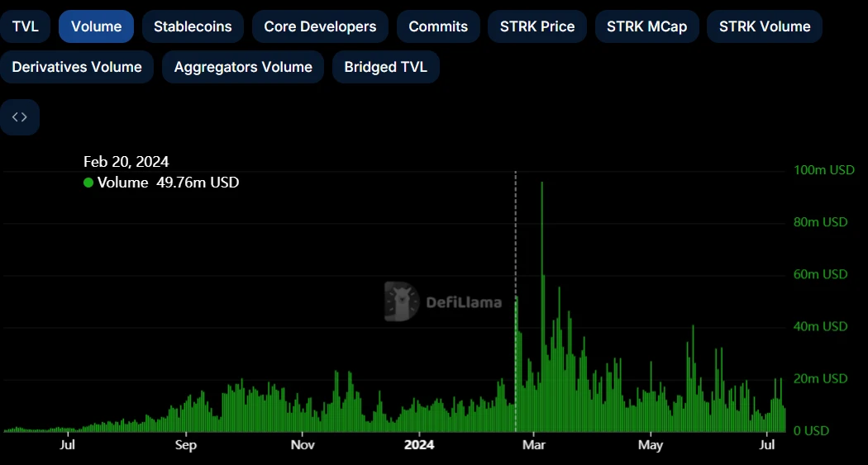This screenshot has height=465, width=868.
Task: Click the Feb 20, 2024 tooltip date
Action: [x=126, y=162]
